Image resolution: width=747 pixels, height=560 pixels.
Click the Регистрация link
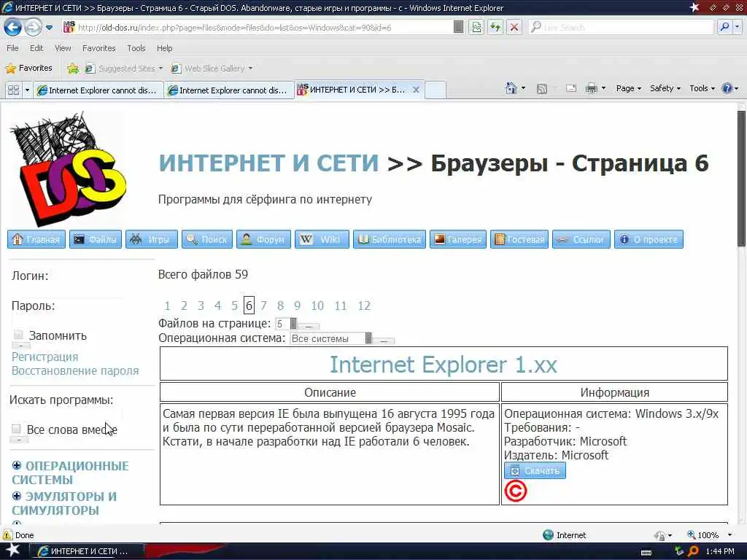pos(44,357)
